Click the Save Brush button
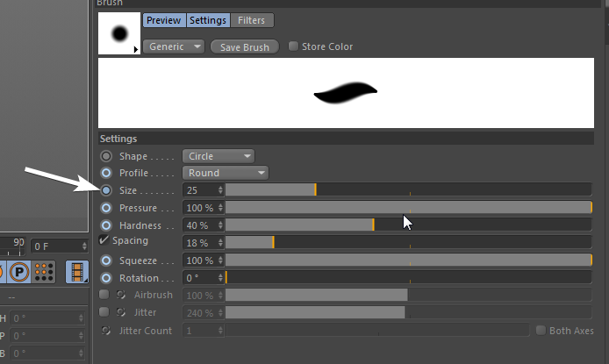The height and width of the screenshot is (364, 609). [x=245, y=47]
